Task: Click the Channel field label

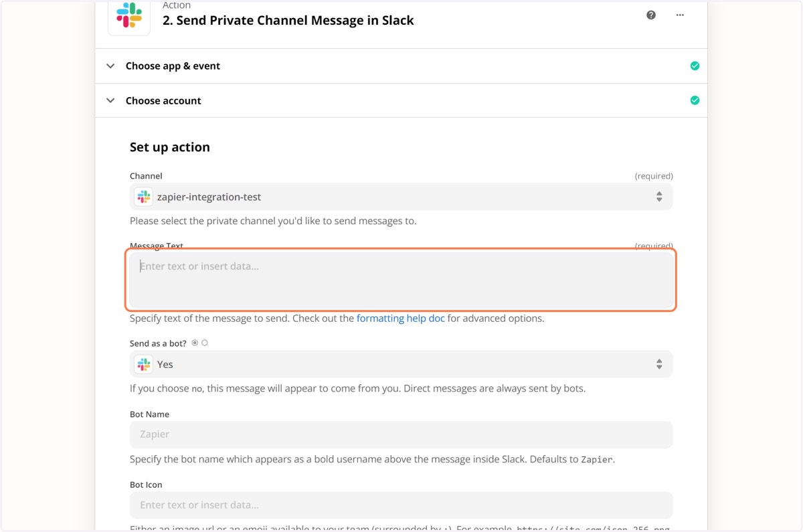Action: pos(146,176)
